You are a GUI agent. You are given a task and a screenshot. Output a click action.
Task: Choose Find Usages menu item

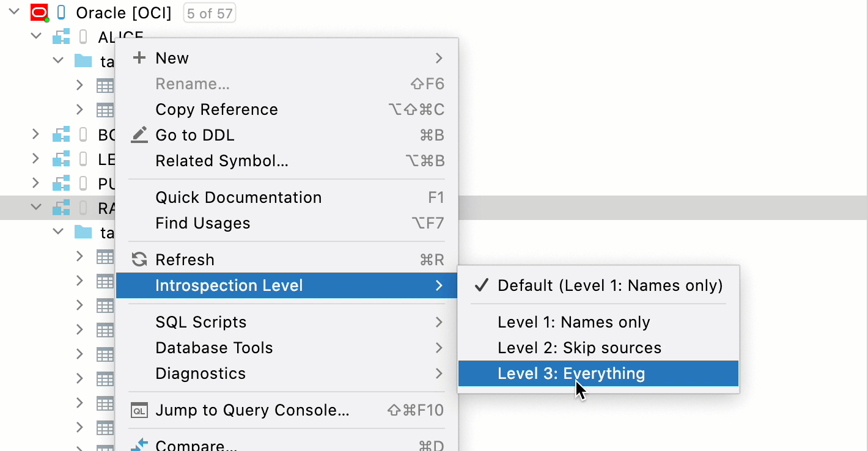(x=202, y=223)
